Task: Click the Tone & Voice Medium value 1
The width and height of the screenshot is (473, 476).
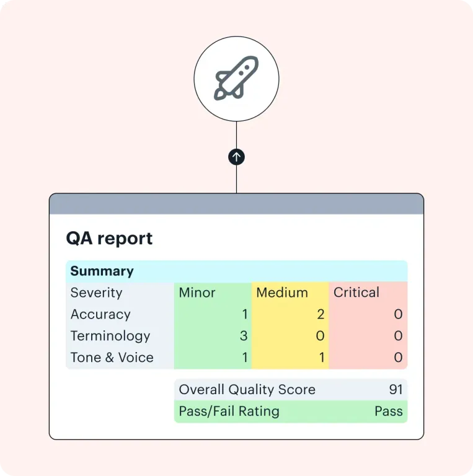Action: point(322,358)
